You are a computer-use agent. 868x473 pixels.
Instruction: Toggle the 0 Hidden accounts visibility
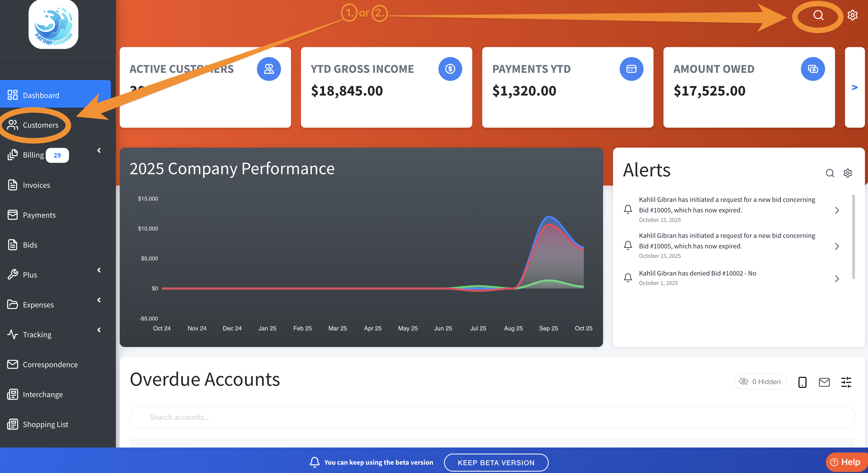[760, 381]
